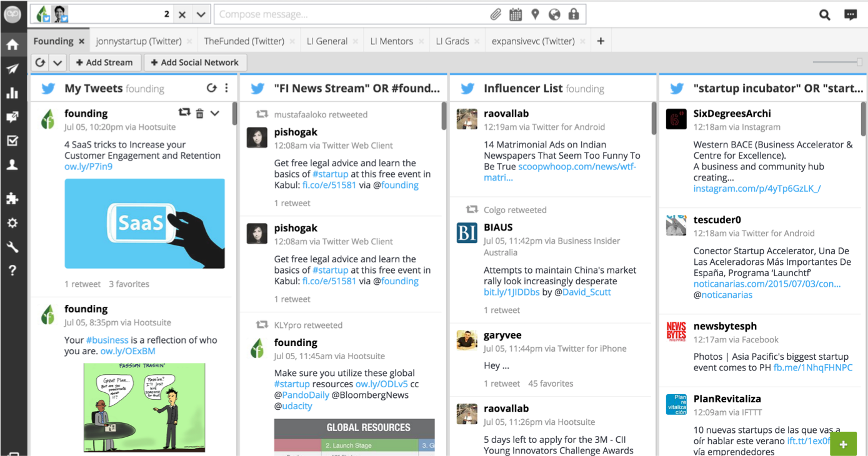Image resolution: width=868 pixels, height=456 pixels.
Task: Click the #business hashtag
Action: [x=107, y=340]
